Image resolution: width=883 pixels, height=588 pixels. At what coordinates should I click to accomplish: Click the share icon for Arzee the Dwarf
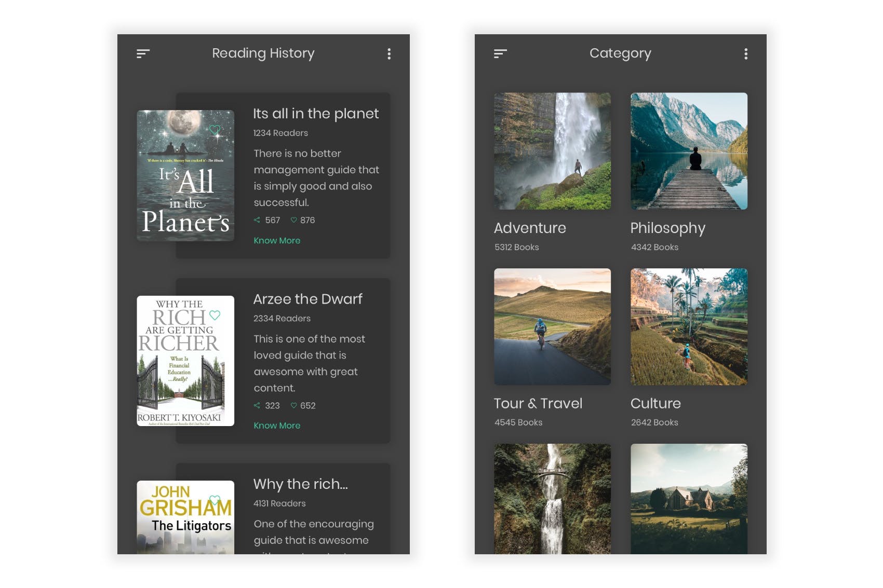[257, 405]
